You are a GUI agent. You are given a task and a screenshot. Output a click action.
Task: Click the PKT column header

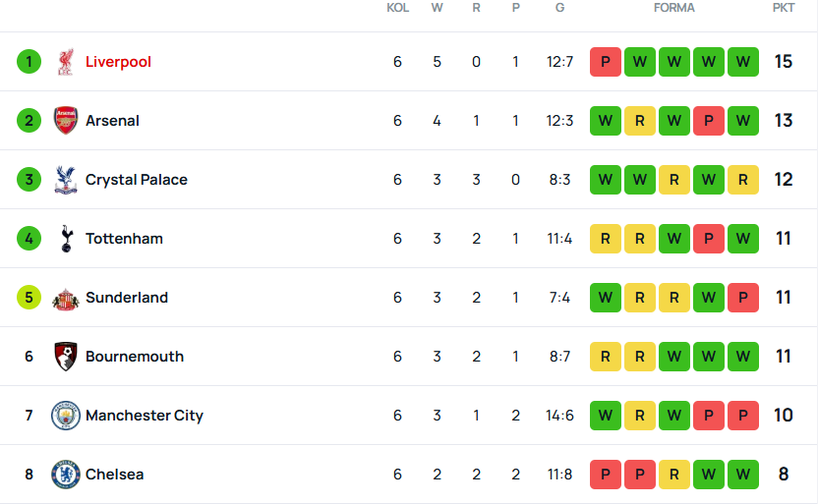[784, 8]
